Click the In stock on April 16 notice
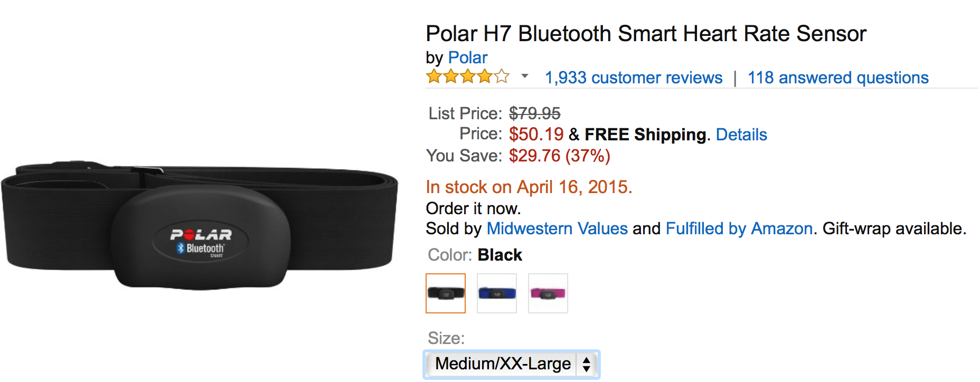 [529, 187]
